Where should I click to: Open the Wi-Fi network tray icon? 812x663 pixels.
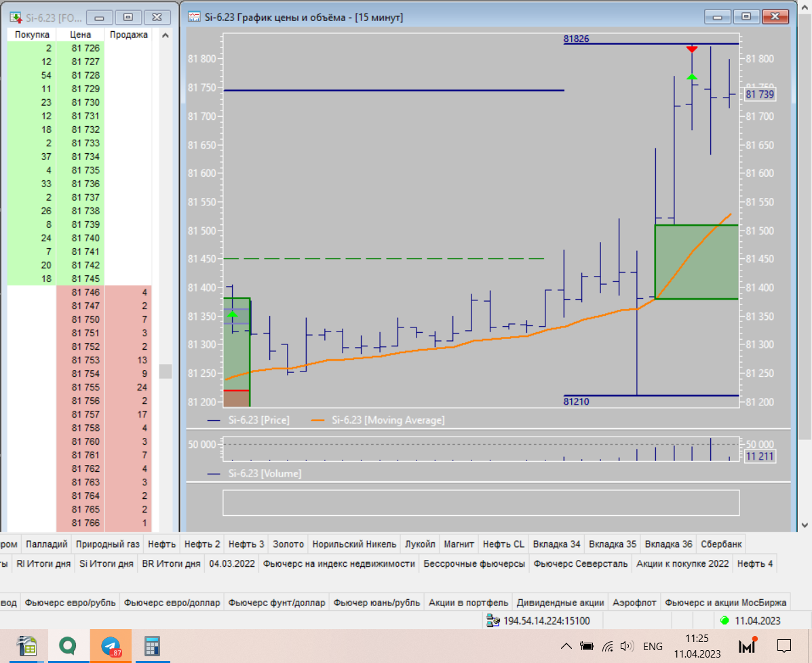(607, 646)
